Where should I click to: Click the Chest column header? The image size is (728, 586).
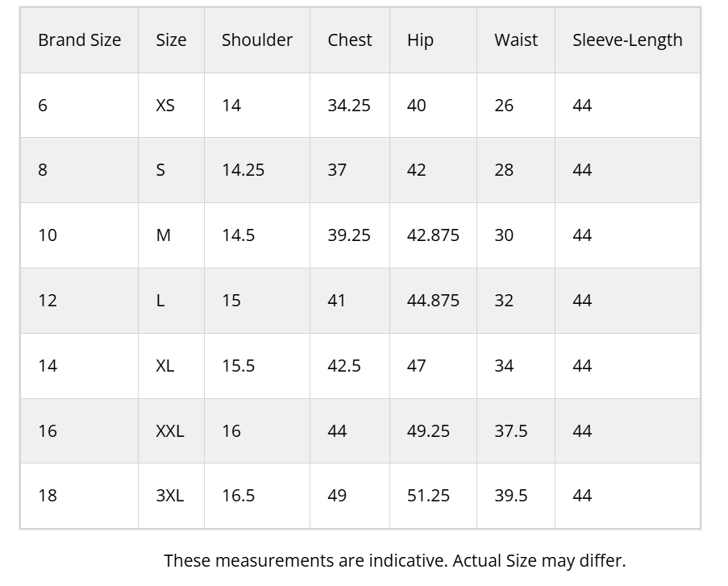coord(350,40)
